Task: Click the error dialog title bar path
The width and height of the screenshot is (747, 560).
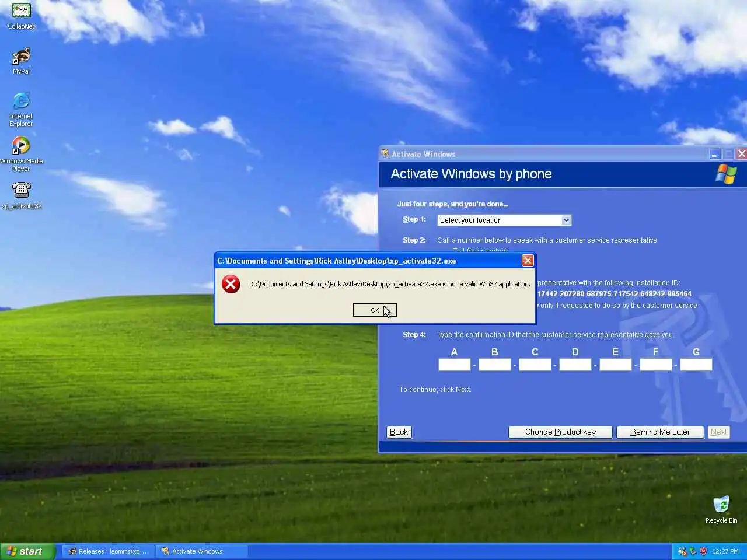Action: click(x=337, y=261)
